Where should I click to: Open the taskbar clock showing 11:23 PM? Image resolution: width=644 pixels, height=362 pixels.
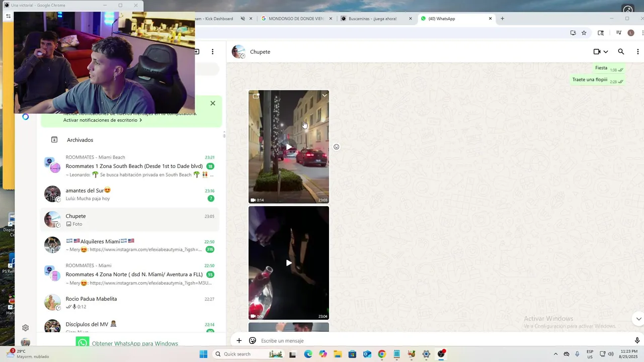(629, 354)
